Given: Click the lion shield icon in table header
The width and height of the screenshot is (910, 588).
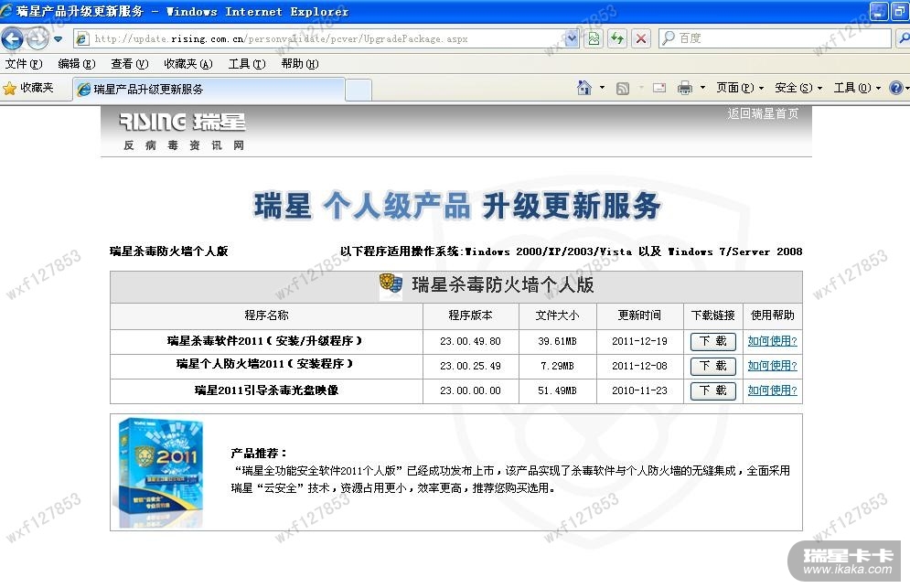Looking at the screenshot, I should (x=391, y=284).
